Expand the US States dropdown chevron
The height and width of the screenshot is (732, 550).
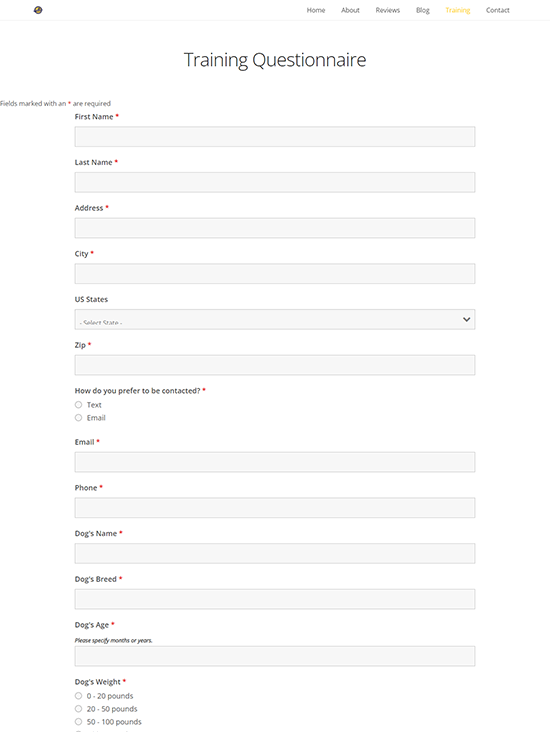coord(466,319)
